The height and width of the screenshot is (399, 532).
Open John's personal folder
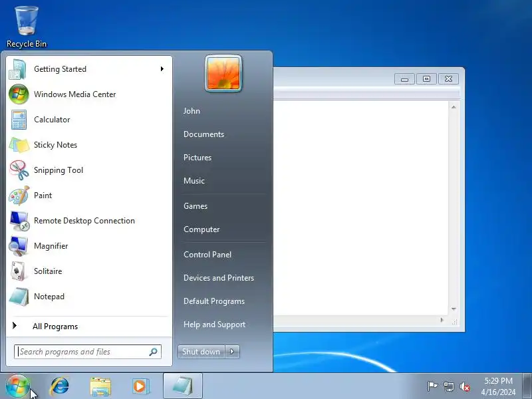tap(192, 111)
